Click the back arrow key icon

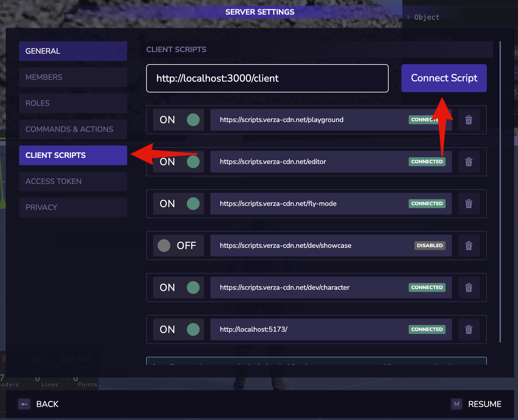24,404
